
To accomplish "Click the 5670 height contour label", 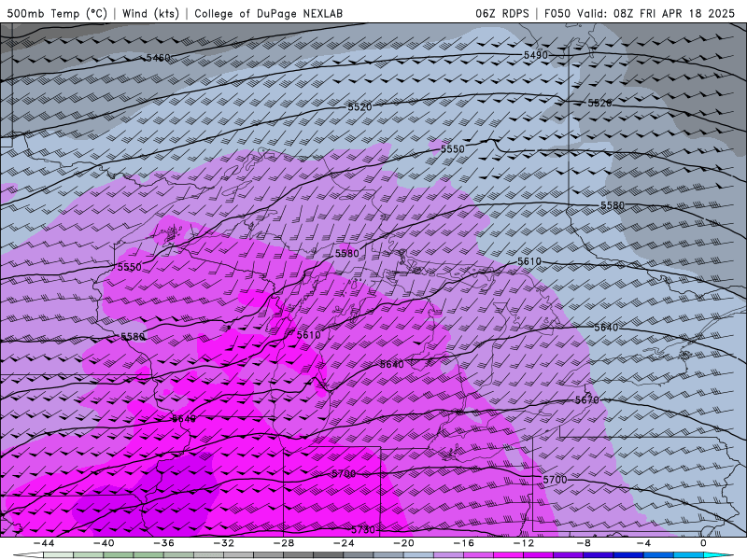I will pos(586,400).
